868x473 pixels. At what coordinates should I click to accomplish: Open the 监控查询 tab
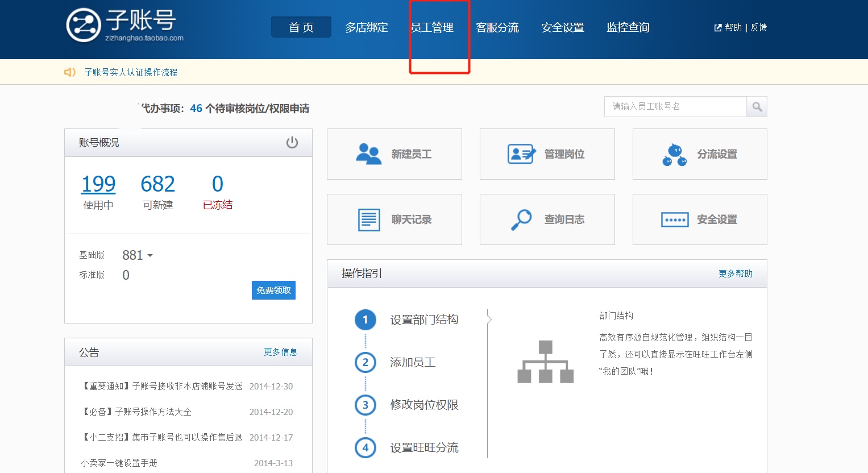pyautogui.click(x=628, y=27)
